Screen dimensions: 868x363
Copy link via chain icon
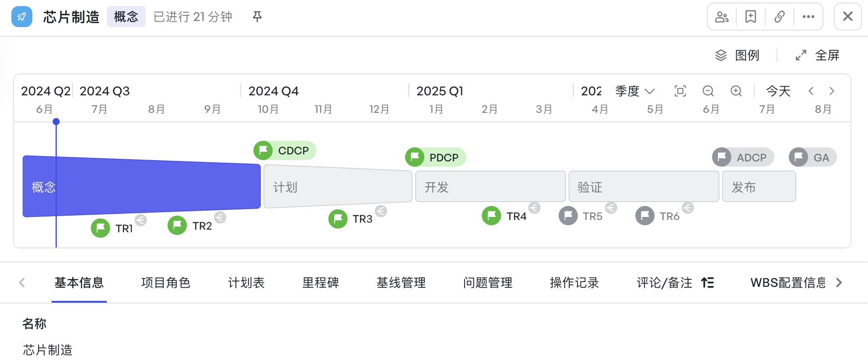point(780,17)
